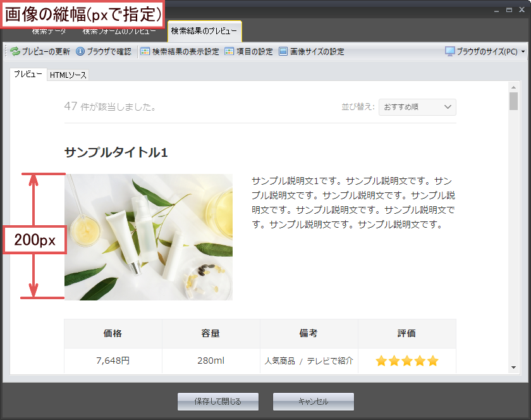Viewport: 531px width, 420px height.
Task: Click the scrollbar's down arrow
Action: (513, 367)
